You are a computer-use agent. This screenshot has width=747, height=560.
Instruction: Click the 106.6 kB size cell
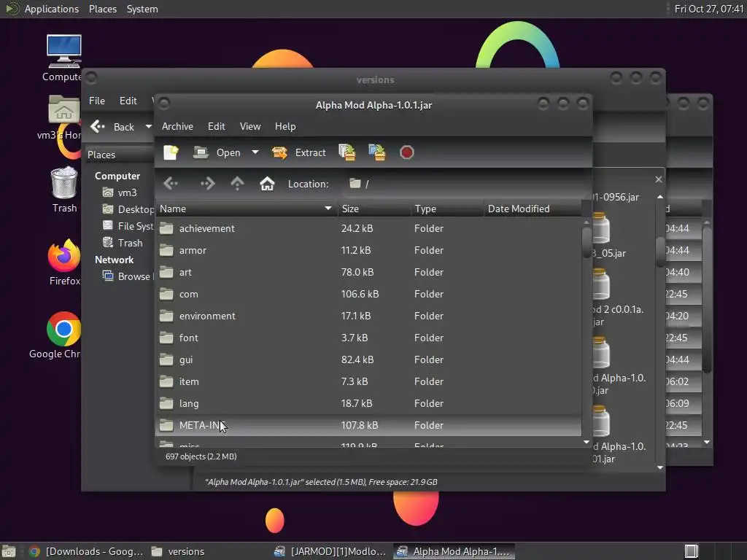point(360,295)
